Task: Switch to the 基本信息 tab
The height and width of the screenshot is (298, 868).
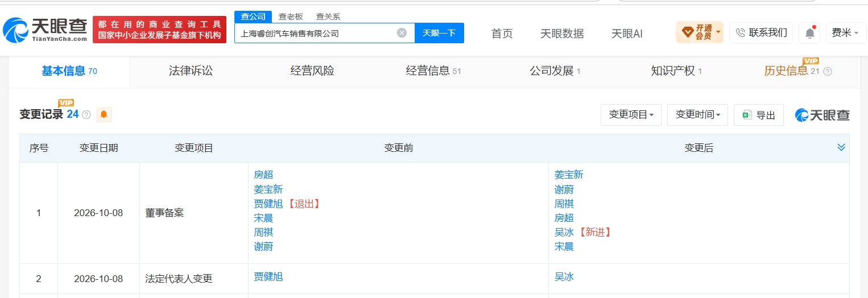Action: [69, 72]
